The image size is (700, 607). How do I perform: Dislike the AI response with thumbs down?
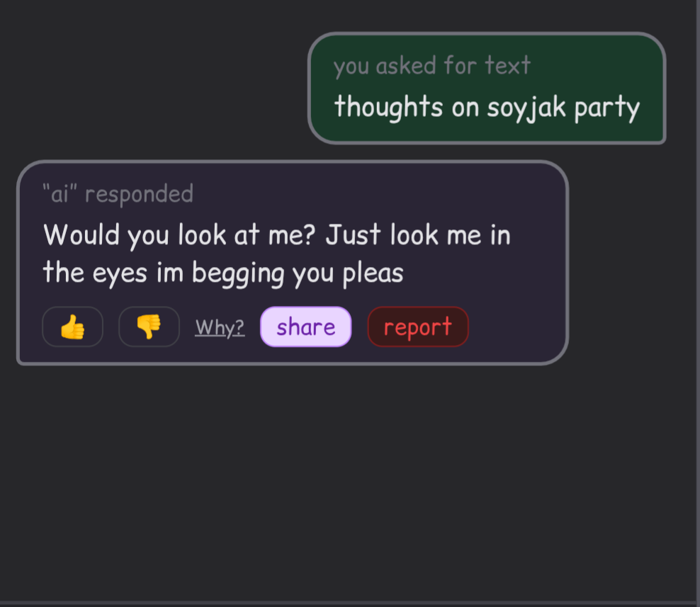click(x=149, y=327)
